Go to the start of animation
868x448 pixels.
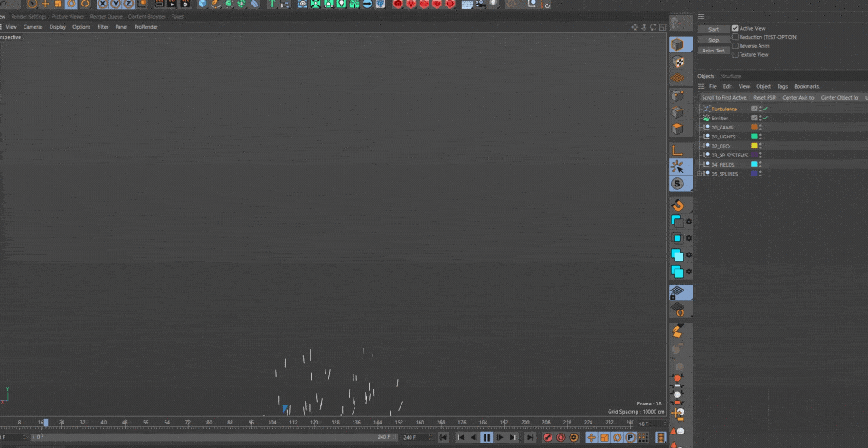pyautogui.click(x=443, y=437)
